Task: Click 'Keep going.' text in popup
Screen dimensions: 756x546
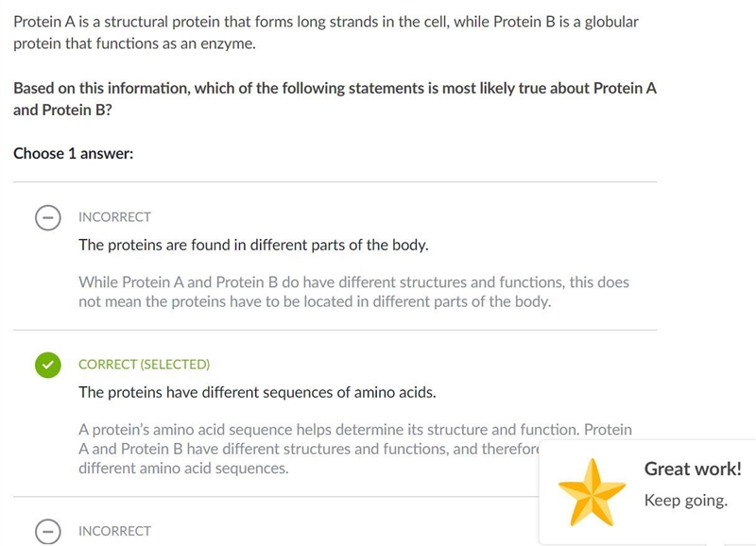Action: tap(686, 501)
